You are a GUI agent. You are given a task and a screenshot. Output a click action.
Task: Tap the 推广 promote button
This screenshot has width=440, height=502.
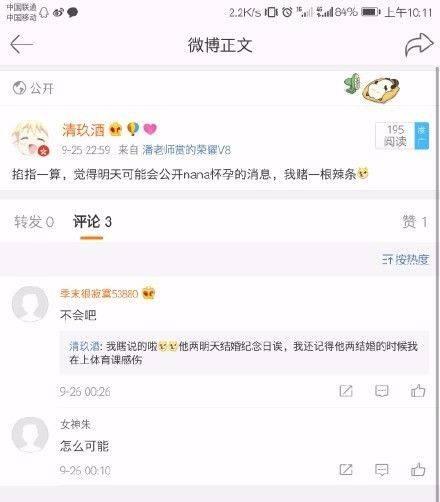(x=422, y=135)
